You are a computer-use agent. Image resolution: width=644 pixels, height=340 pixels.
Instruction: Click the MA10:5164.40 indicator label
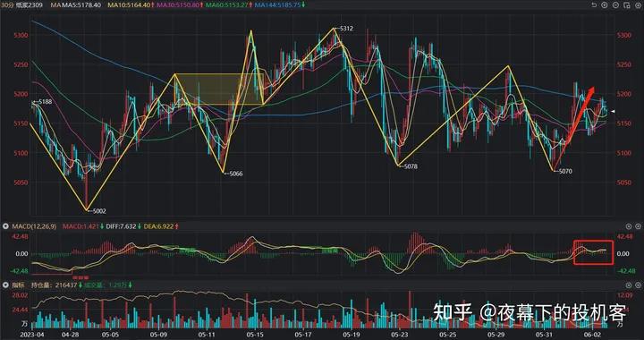click(129, 5)
